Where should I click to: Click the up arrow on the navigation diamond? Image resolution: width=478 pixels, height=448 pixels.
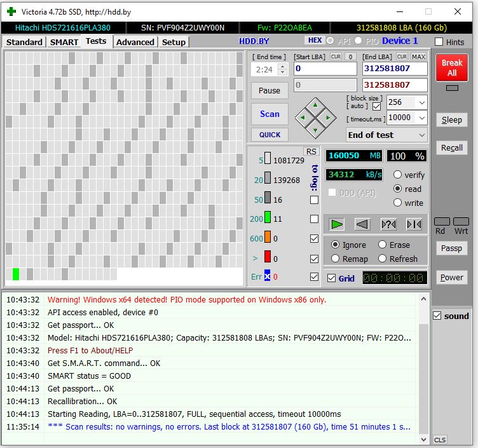(315, 105)
